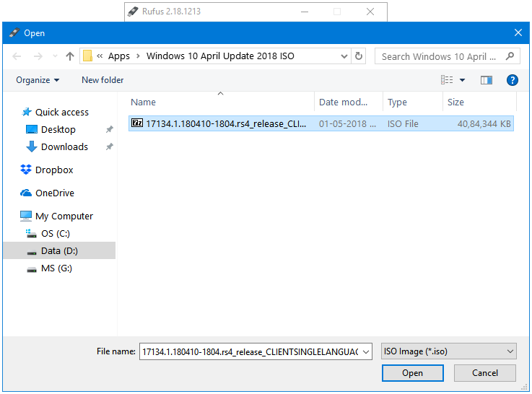Click the Downloads arrow icon
The height and width of the screenshot is (394, 532).
point(32,146)
